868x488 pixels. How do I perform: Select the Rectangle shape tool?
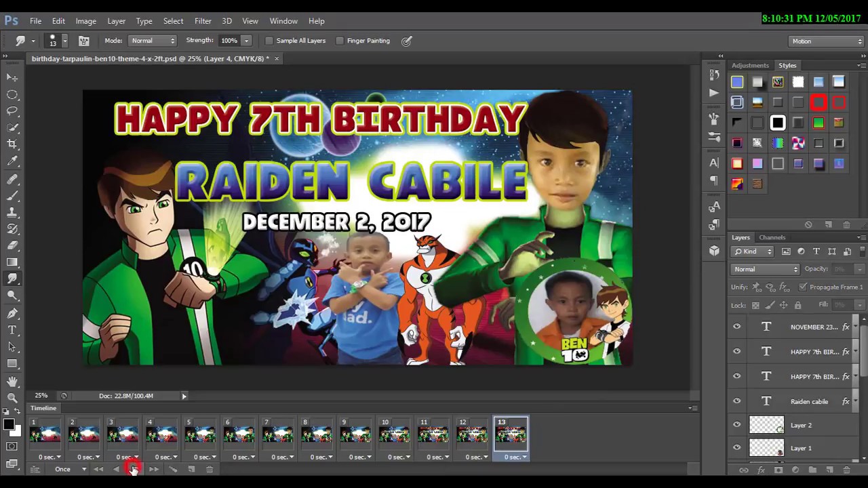[12, 363]
